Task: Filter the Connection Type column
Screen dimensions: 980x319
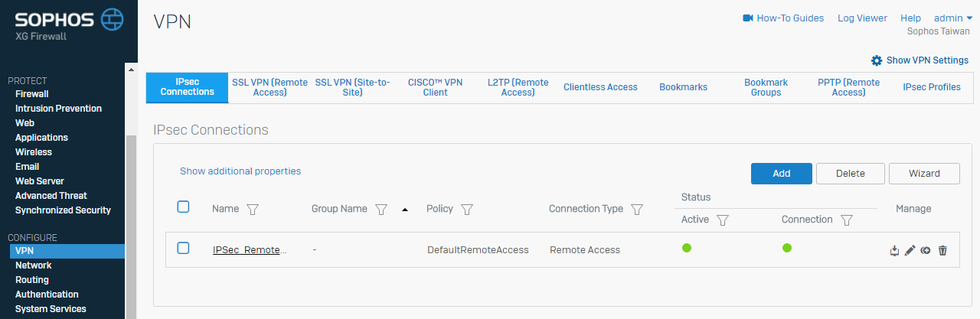Action: coord(636,210)
